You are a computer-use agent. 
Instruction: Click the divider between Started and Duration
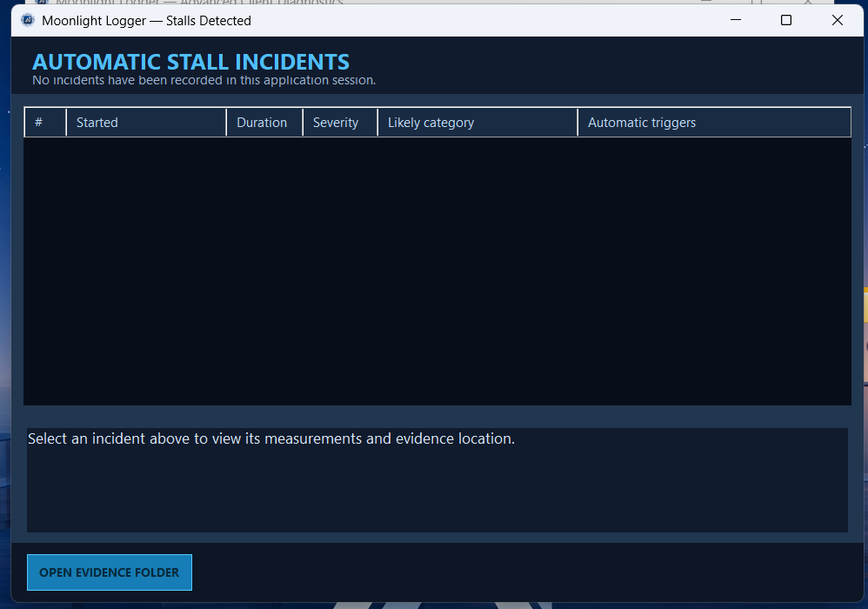point(226,123)
